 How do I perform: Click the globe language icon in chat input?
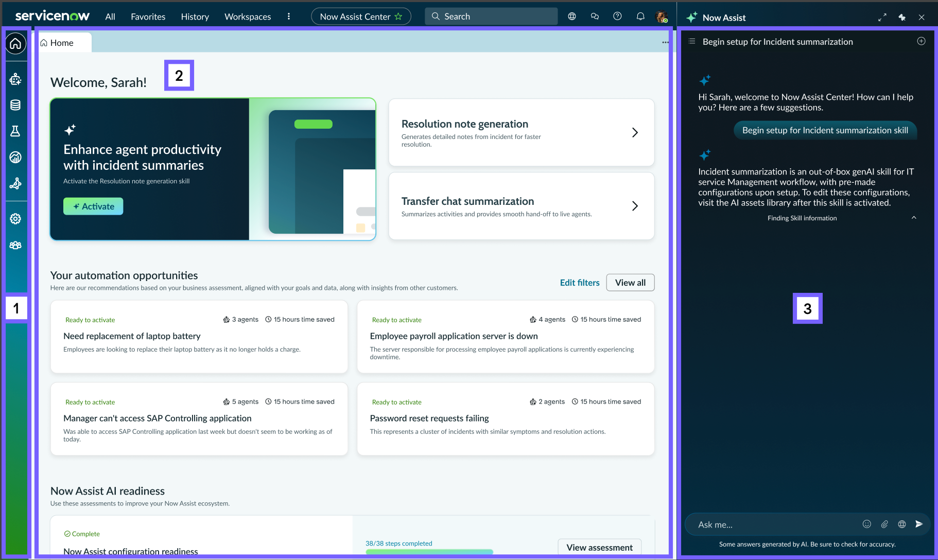pos(902,524)
